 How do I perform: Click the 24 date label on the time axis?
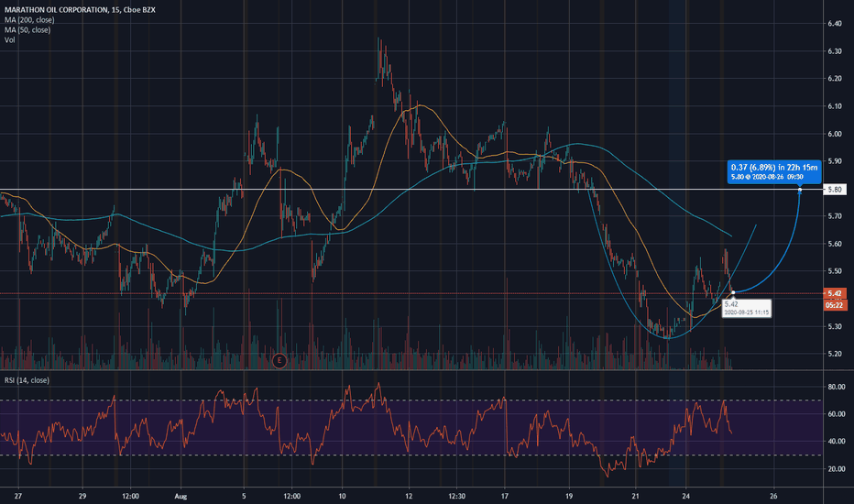pos(685,497)
